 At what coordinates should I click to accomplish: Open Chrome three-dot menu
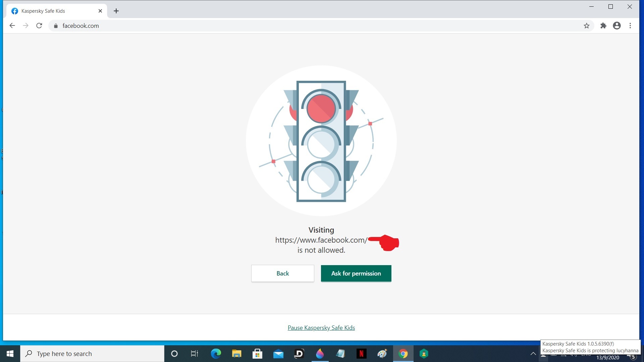[x=630, y=26]
